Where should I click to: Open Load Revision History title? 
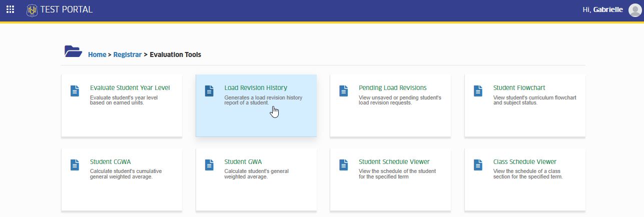click(256, 88)
